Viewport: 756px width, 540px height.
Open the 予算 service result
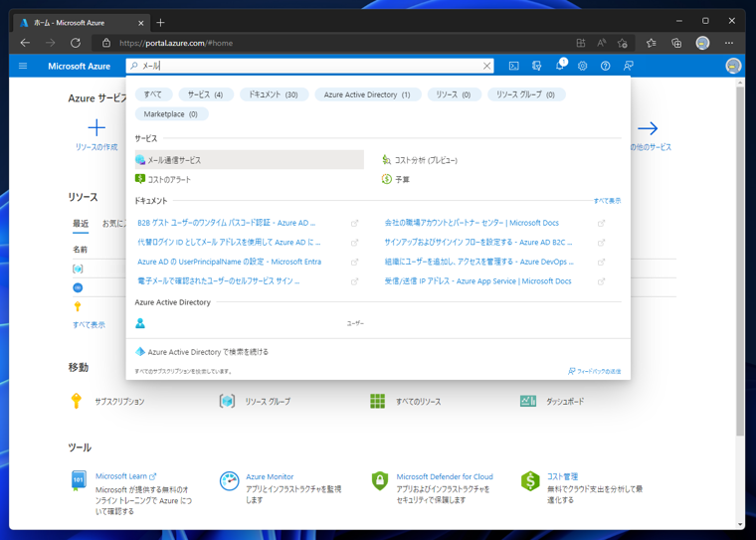396,179
